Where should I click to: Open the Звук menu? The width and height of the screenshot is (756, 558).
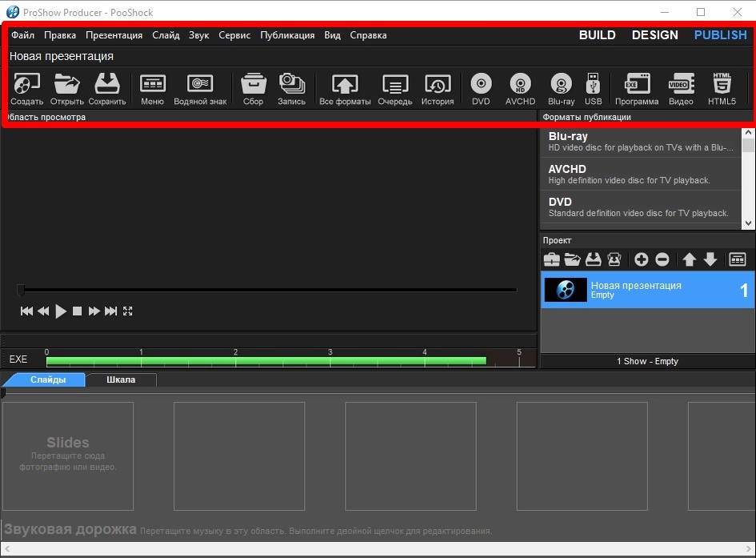(198, 35)
